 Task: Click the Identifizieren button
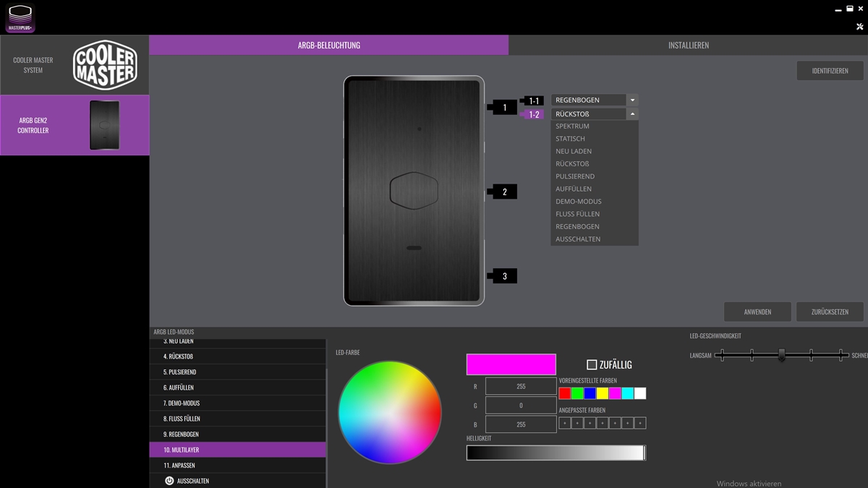830,71
